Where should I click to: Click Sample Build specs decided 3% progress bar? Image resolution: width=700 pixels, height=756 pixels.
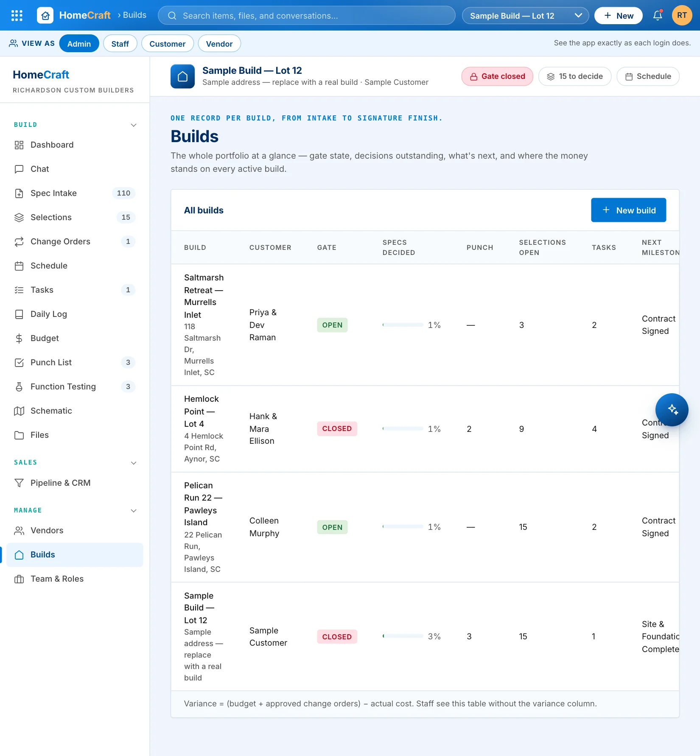coord(403,636)
